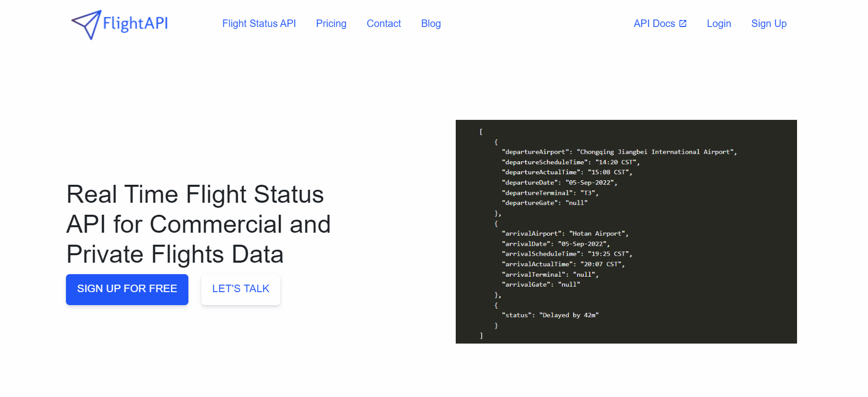Visit the Blog link in navigation

point(431,23)
